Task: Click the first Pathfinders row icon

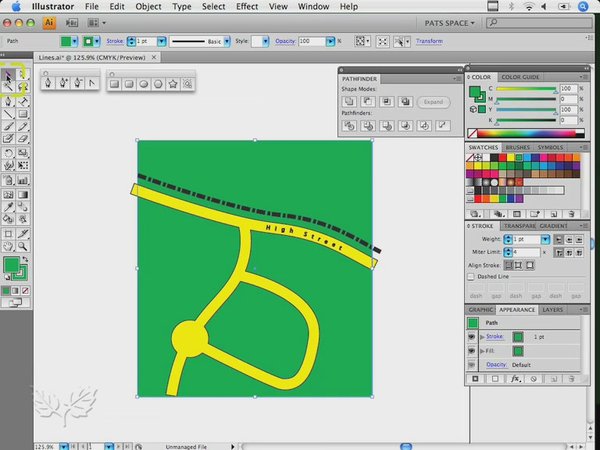Action: (x=352, y=126)
